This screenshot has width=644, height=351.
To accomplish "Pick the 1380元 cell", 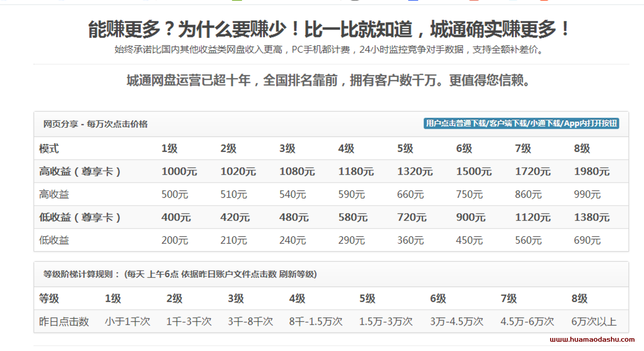I will click(x=592, y=217).
